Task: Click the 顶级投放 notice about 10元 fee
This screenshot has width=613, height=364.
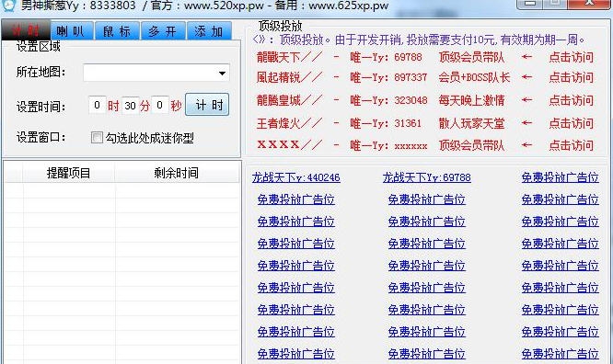Action: (419, 40)
